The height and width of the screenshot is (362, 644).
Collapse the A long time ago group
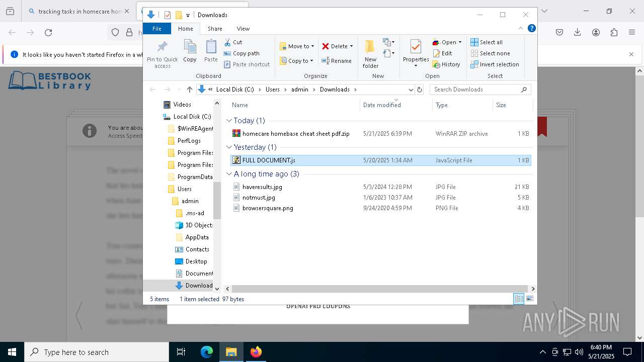[229, 174]
